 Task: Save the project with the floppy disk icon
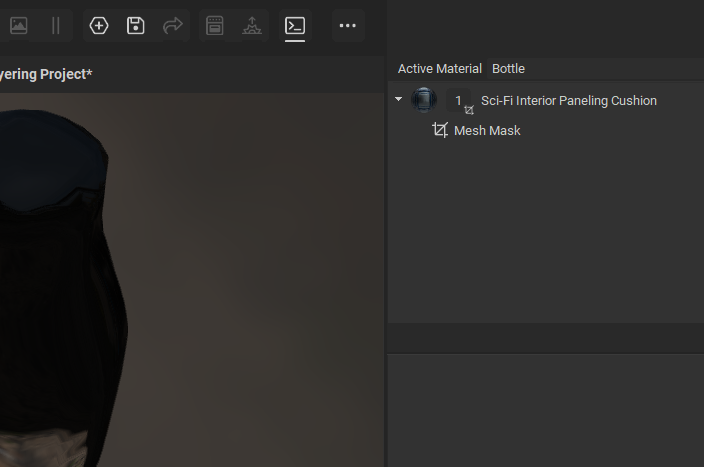[x=136, y=26]
